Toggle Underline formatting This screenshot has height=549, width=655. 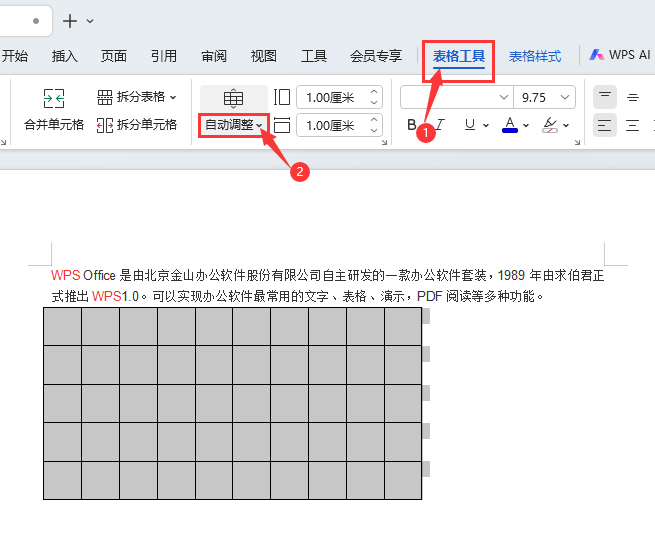pos(470,125)
